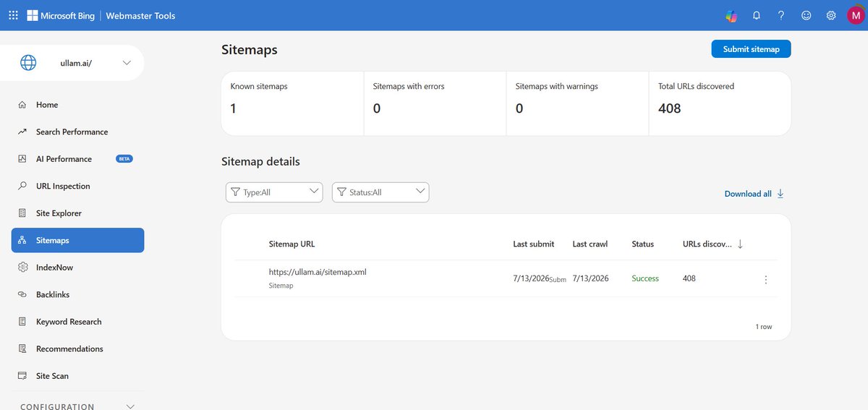Expand the ullam.ai/ site selector chevron
The image size is (868, 410).
(x=127, y=63)
